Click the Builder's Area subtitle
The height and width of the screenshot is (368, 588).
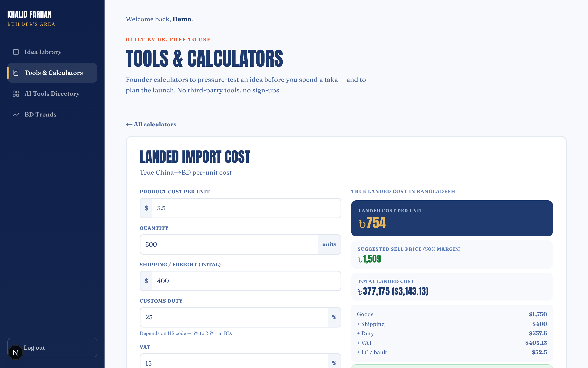tap(31, 24)
